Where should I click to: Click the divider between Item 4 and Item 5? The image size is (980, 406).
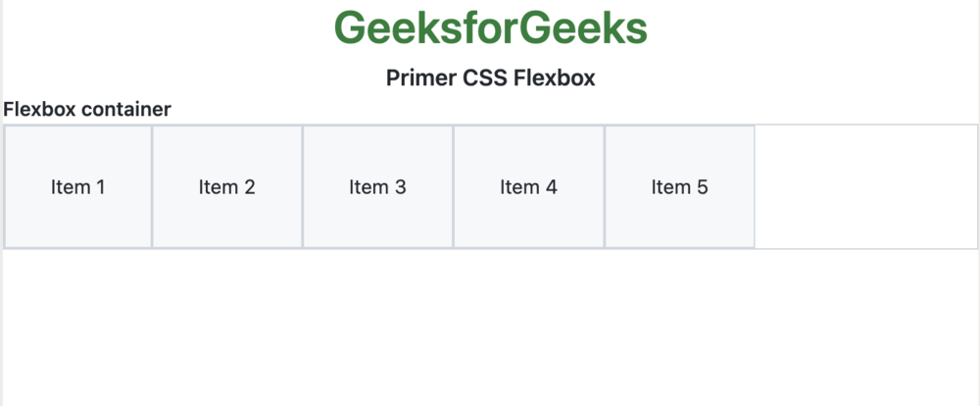coord(605,186)
